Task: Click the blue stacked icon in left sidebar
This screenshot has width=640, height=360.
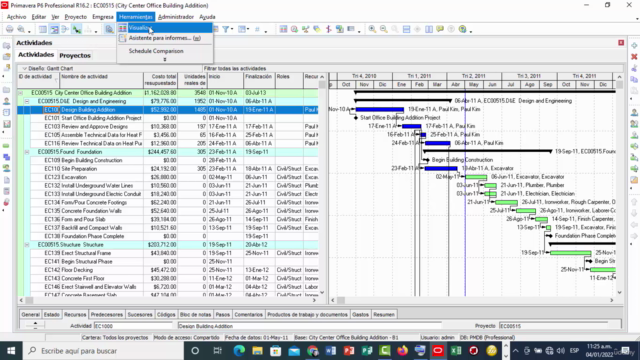Action: [7, 157]
